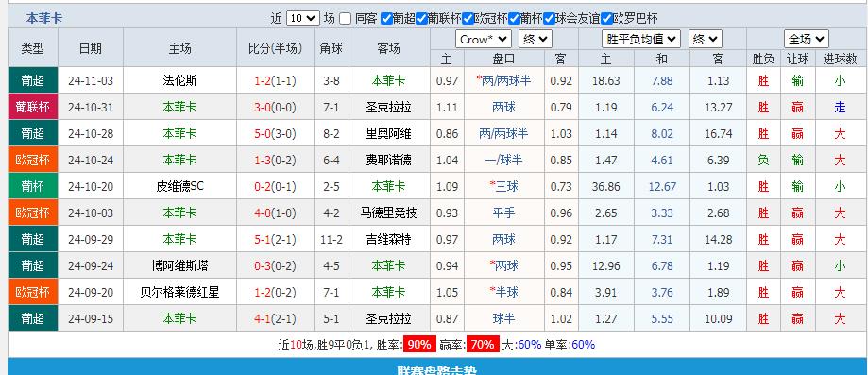Image resolution: width=868 pixels, height=375 pixels.
Task: Open the 5-0(3-0) match score
Action: point(275,134)
